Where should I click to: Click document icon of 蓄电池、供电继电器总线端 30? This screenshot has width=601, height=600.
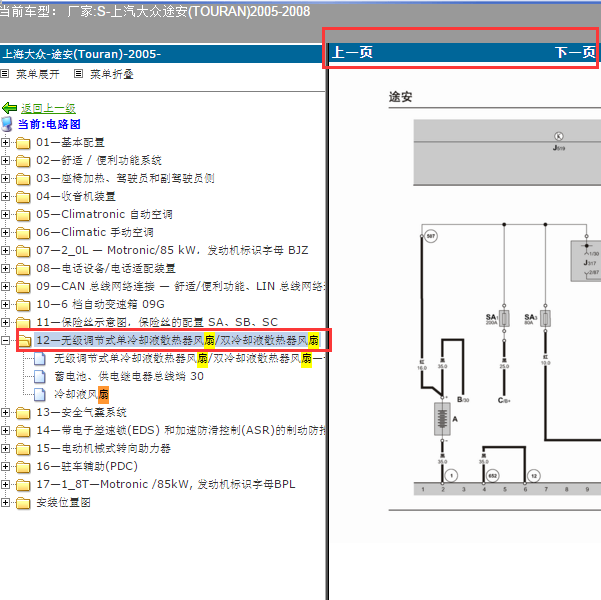tap(40, 376)
